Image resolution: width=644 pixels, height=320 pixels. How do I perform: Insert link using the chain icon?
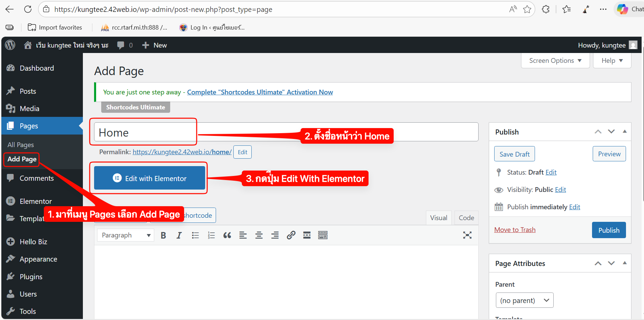click(291, 235)
